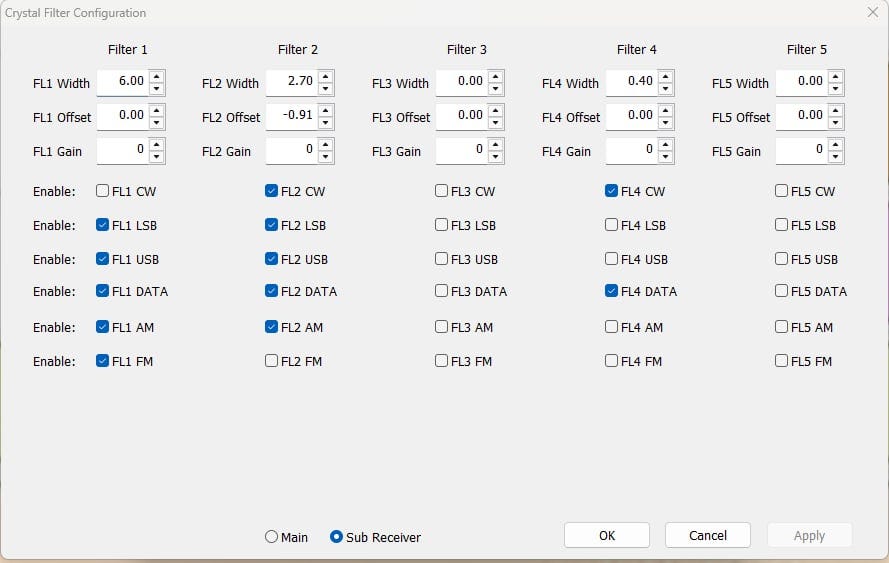Click the FL2 Offset value field
889x563 pixels.
pyautogui.click(x=292, y=117)
